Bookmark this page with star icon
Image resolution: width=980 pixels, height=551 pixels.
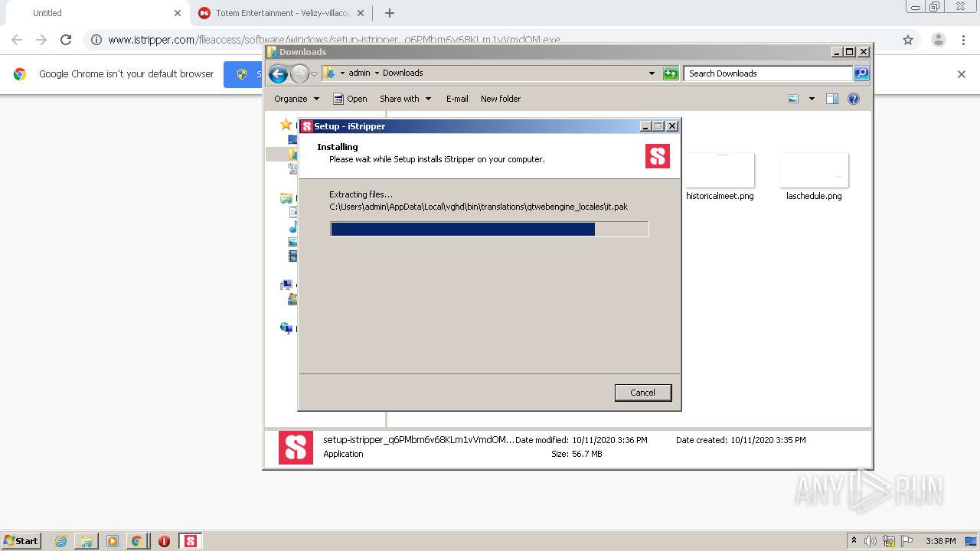[x=908, y=40]
